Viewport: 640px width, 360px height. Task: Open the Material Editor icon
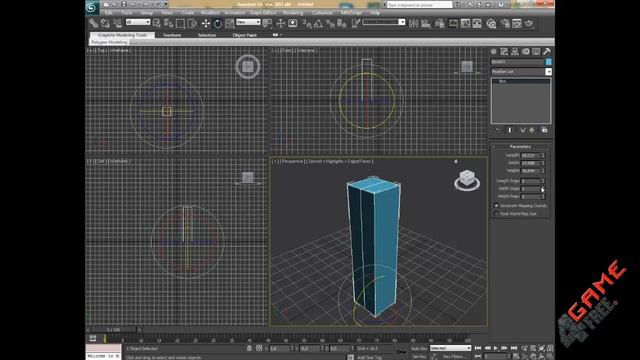point(491,23)
